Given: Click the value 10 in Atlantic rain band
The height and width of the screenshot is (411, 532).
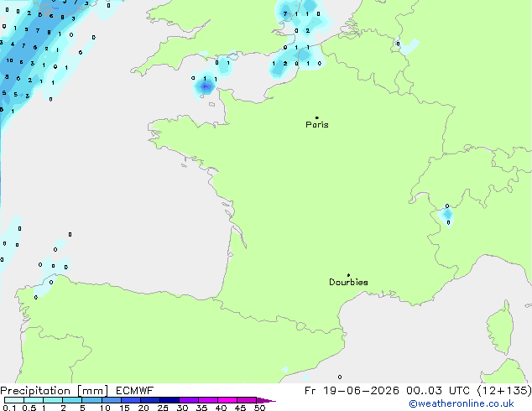Looking at the screenshot, I should pos(9,60).
